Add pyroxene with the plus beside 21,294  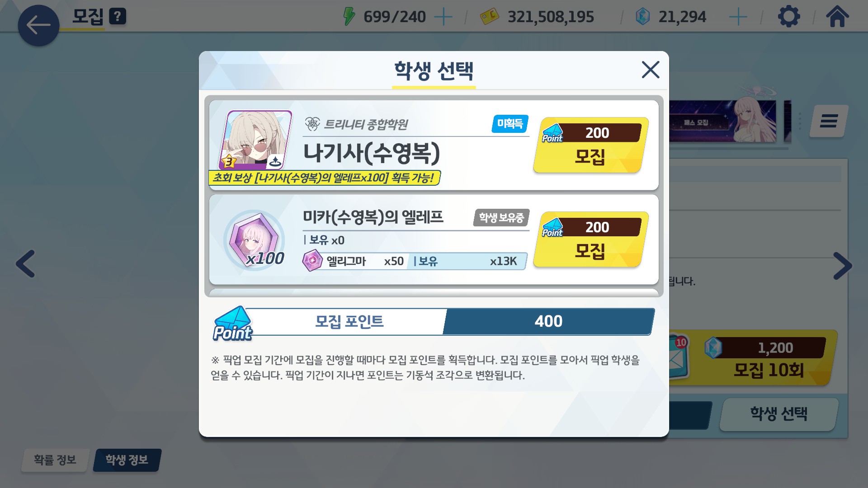pos(738,17)
